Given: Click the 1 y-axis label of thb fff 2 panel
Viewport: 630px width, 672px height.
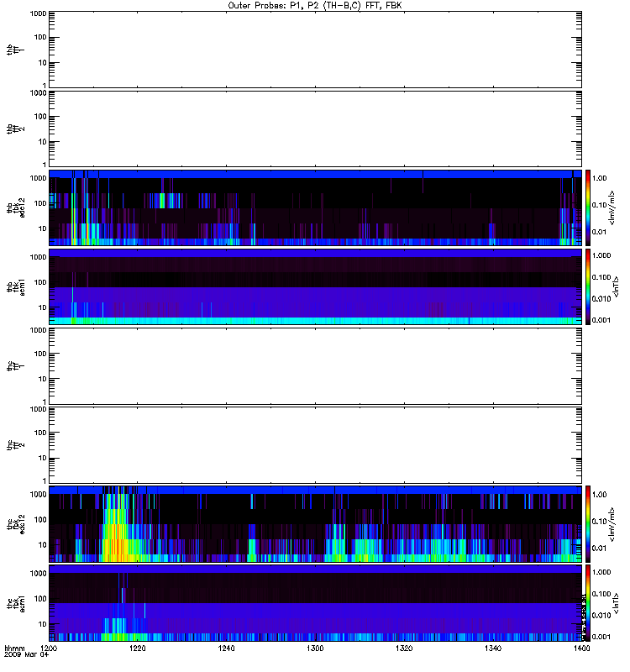Looking at the screenshot, I should click(45, 165).
